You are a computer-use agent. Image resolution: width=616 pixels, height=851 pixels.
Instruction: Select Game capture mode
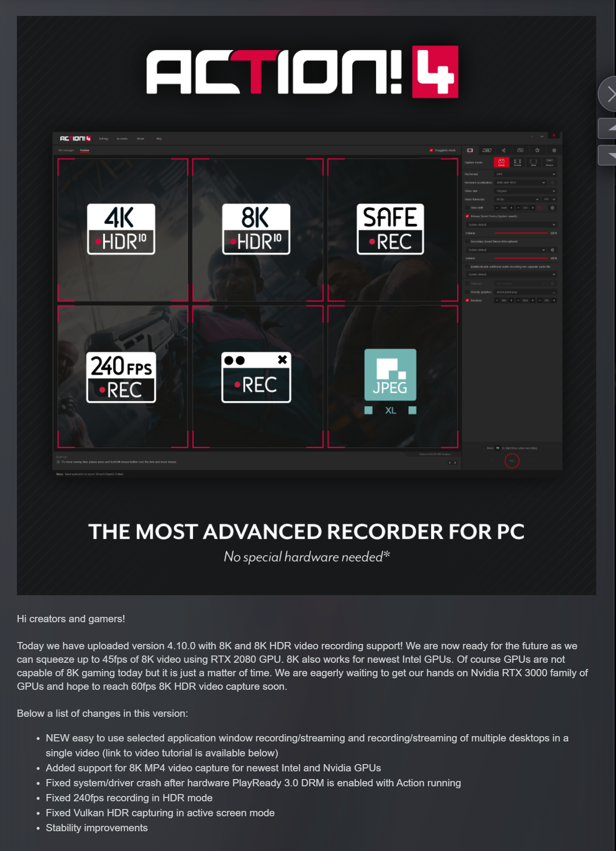click(502, 162)
